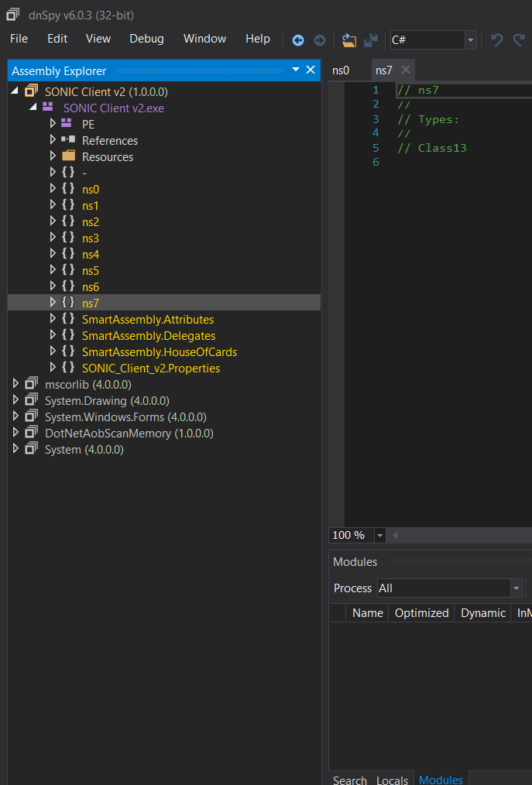532x785 pixels.
Task: Select the SmartAssembly.HouseOfCards namespace row
Action: [x=164, y=351]
